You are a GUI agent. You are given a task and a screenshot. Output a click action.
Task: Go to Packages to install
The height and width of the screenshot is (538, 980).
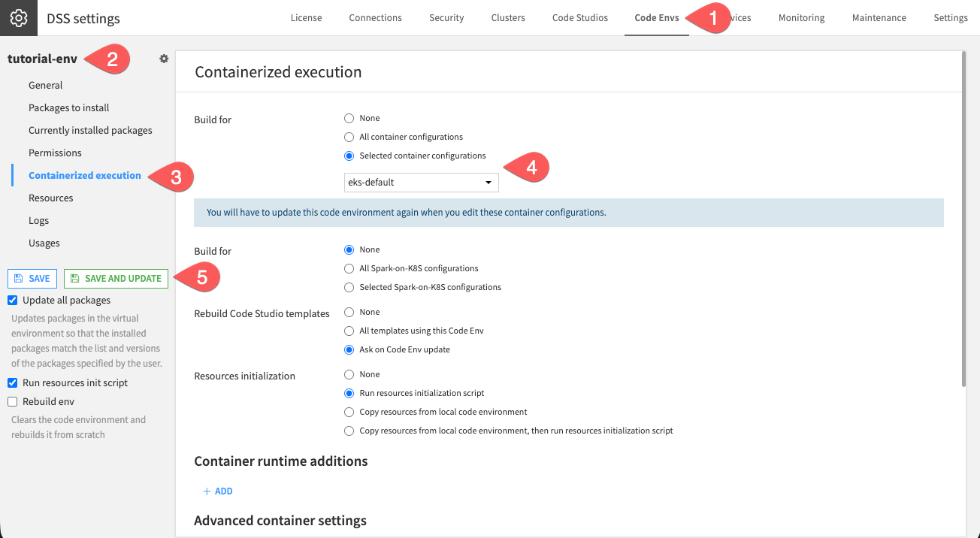[69, 107]
